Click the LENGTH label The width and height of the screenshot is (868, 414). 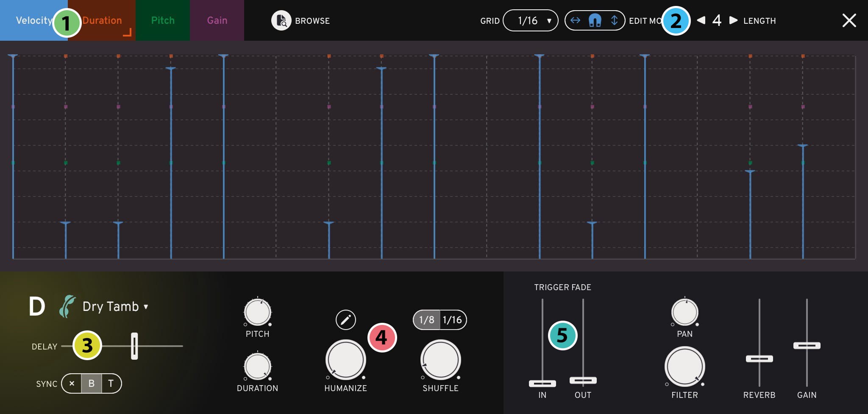tap(759, 21)
